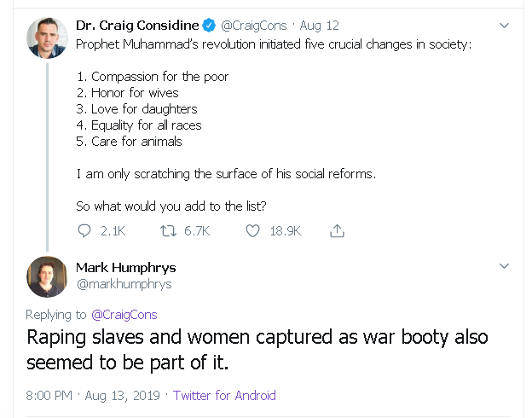The image size is (532, 418).
Task: Open Mark Humphrys' profile photo
Action: click(47, 276)
